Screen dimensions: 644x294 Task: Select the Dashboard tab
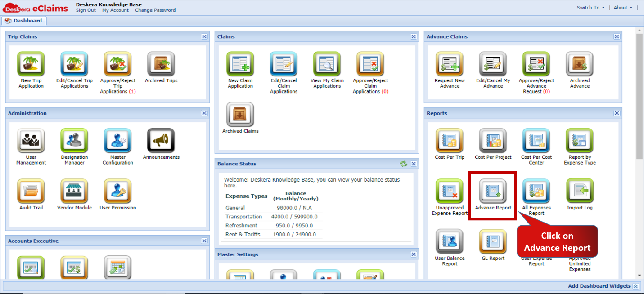pos(23,21)
